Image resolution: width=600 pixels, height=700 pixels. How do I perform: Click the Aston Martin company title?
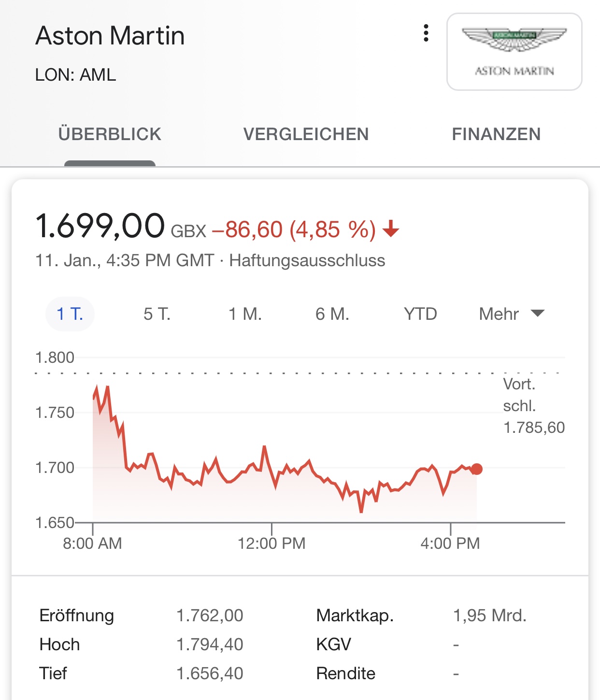pos(110,36)
